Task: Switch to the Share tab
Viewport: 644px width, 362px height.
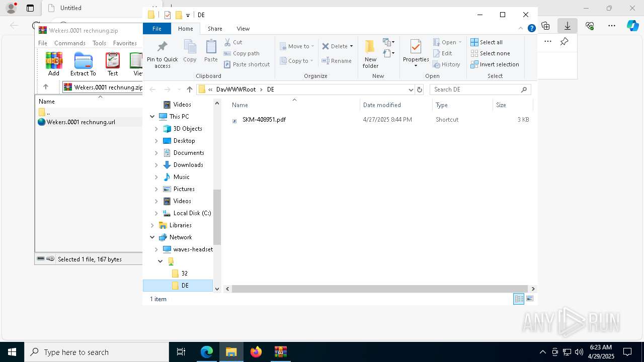Action: (215, 29)
